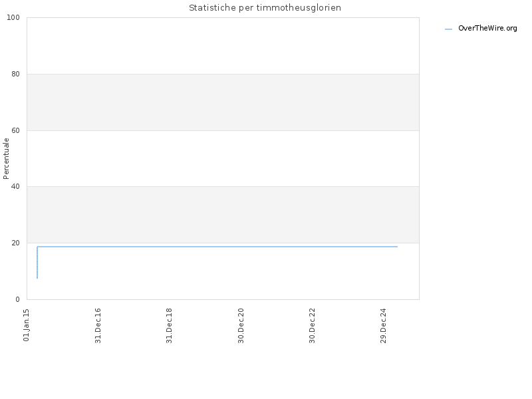Click the OverTheWire.org legend label
The image size is (532, 399).
pos(487,29)
